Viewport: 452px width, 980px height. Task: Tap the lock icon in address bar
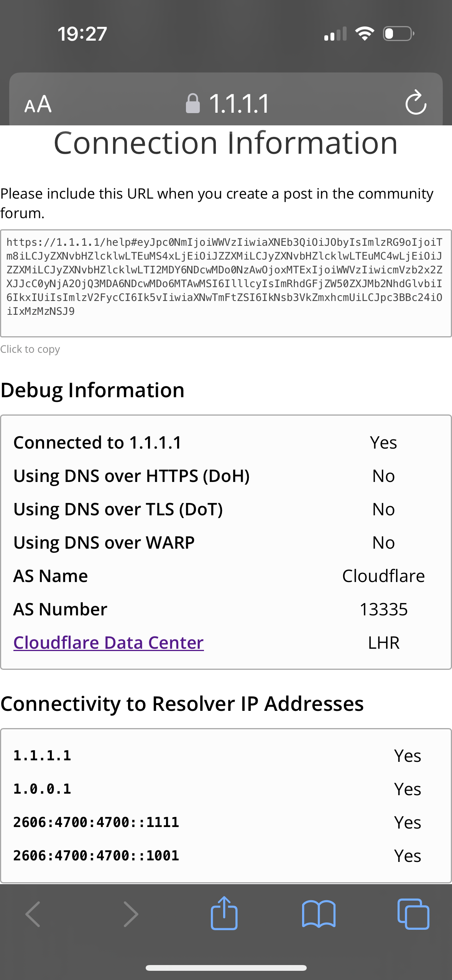(193, 104)
